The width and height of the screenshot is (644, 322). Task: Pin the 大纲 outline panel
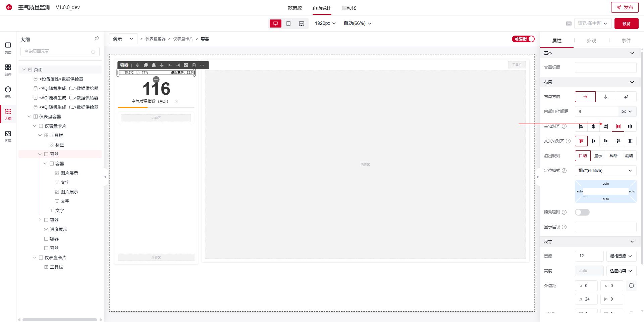click(x=97, y=39)
